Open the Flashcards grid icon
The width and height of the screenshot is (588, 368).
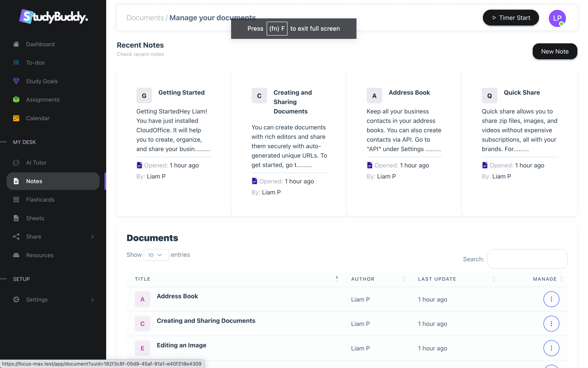(x=16, y=200)
